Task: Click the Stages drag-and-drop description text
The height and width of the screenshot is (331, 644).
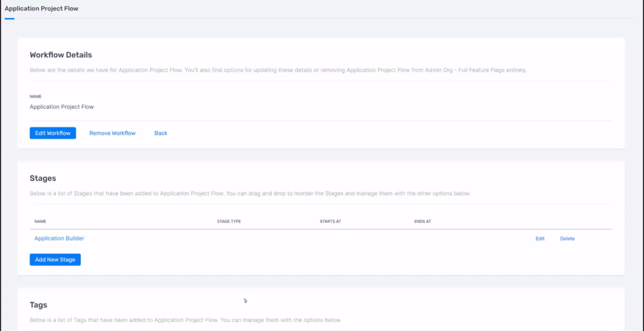Action: pyautogui.click(x=250, y=193)
